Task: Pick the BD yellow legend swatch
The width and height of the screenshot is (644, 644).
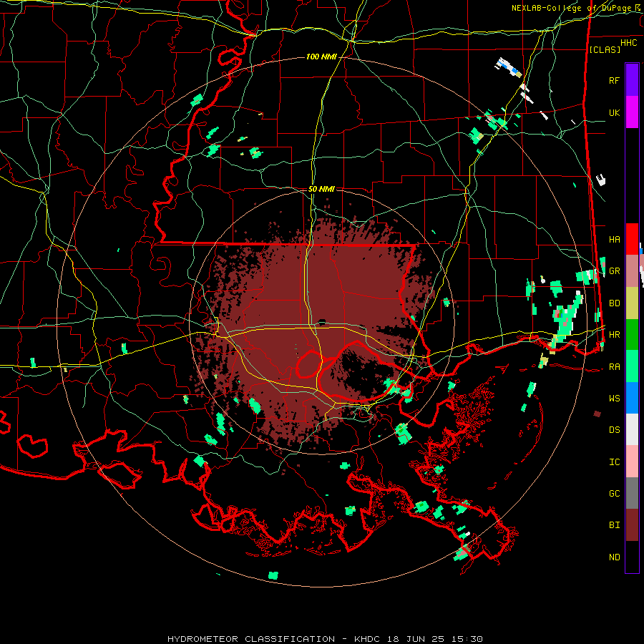Action: [x=632, y=303]
